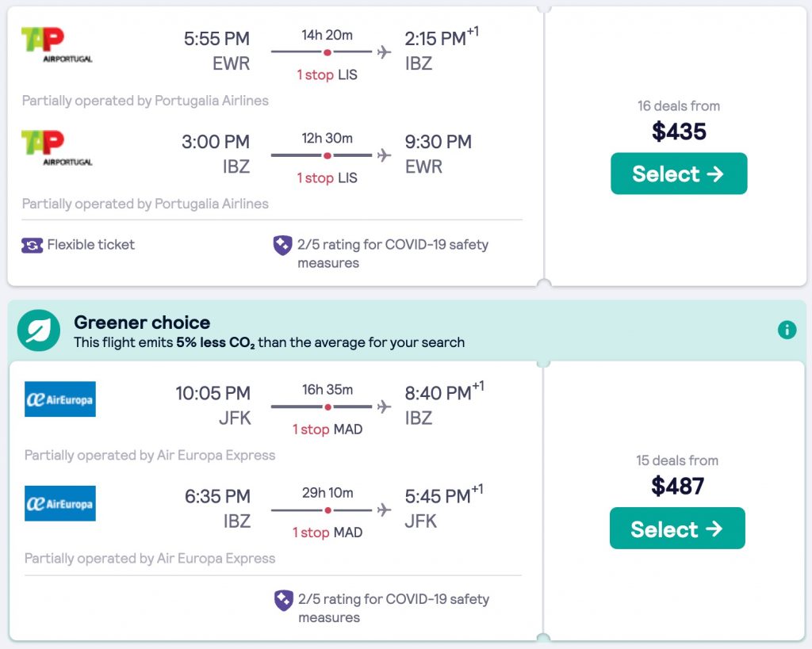Click the Air Europa logo on the JFK departure
The image size is (812, 649).
[60, 399]
